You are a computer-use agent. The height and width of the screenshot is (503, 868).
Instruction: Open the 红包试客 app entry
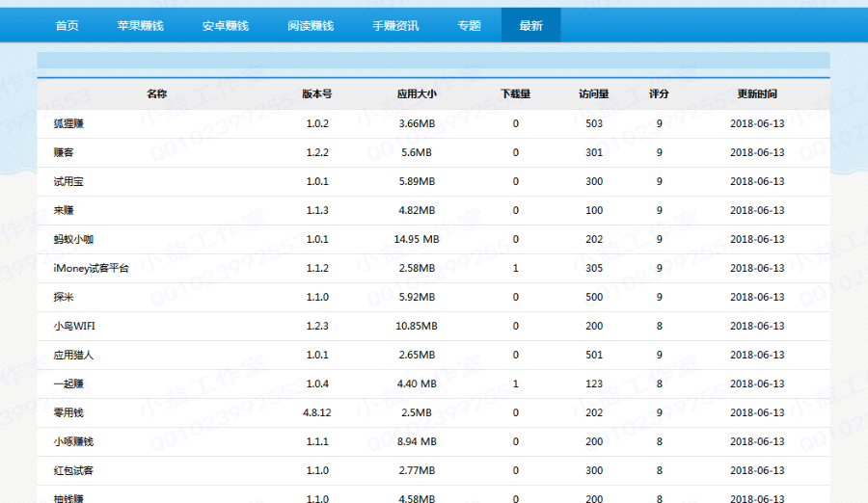(x=73, y=470)
